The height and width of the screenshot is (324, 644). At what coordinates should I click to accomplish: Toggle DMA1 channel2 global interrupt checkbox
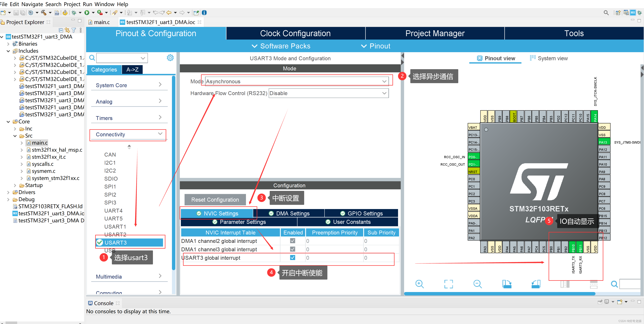[x=292, y=241]
